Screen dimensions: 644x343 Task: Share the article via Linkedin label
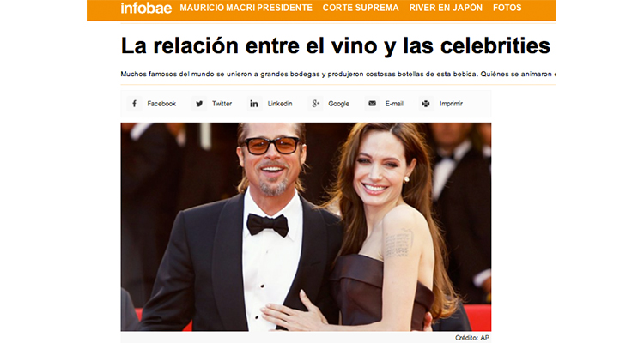(280, 104)
